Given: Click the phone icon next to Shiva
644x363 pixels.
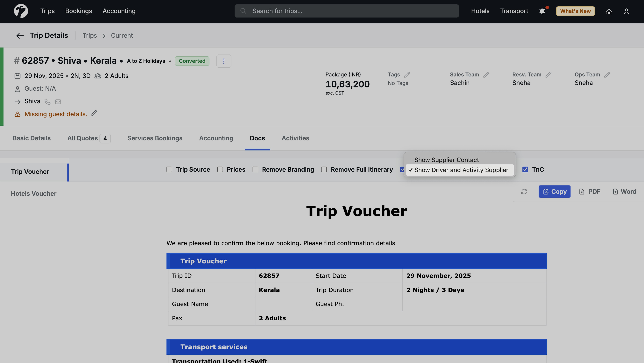Looking at the screenshot, I should point(48,101).
